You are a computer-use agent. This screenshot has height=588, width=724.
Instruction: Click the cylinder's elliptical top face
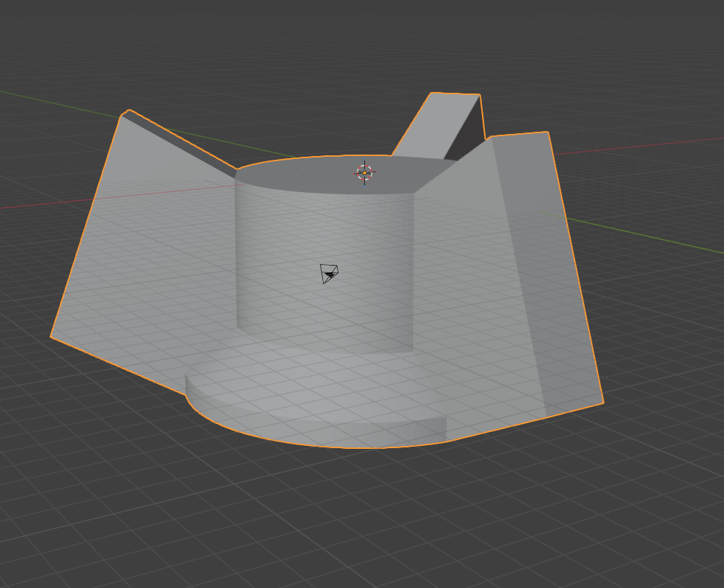(x=316, y=175)
